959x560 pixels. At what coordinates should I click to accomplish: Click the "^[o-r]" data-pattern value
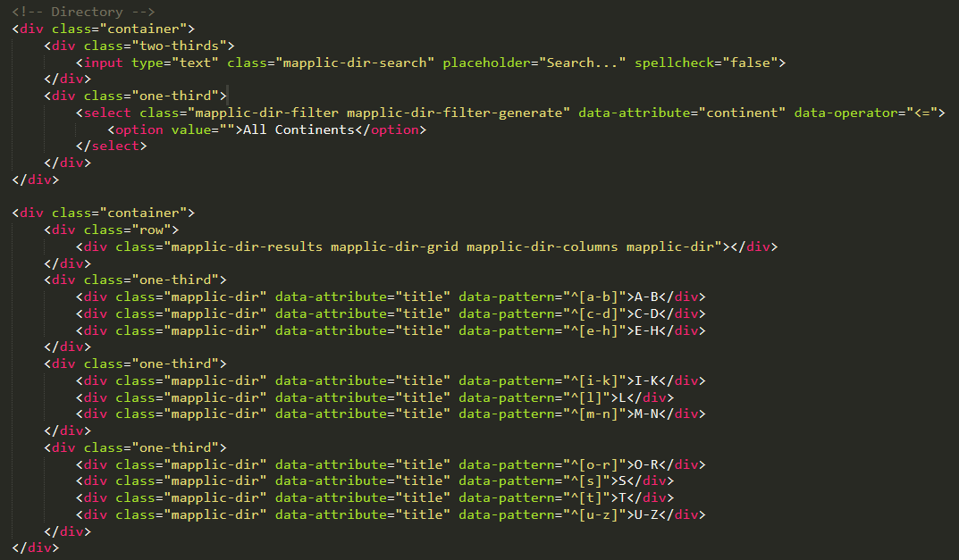pyautogui.click(x=591, y=464)
